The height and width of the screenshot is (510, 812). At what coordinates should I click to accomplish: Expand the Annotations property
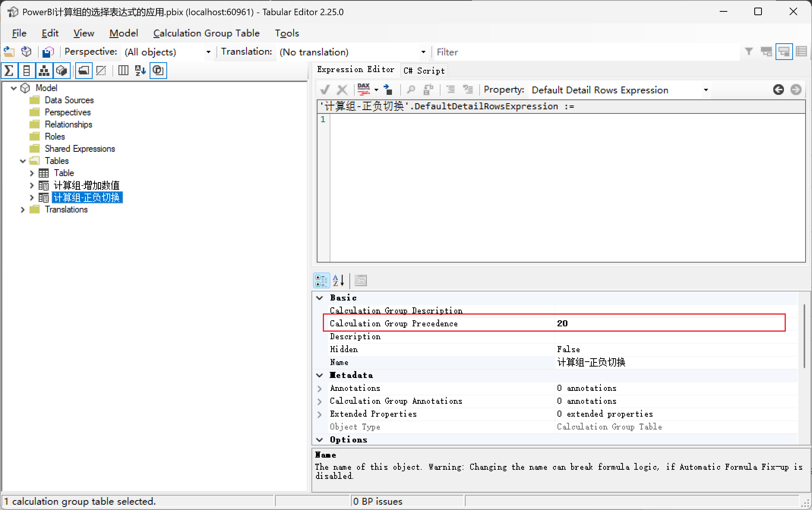320,389
